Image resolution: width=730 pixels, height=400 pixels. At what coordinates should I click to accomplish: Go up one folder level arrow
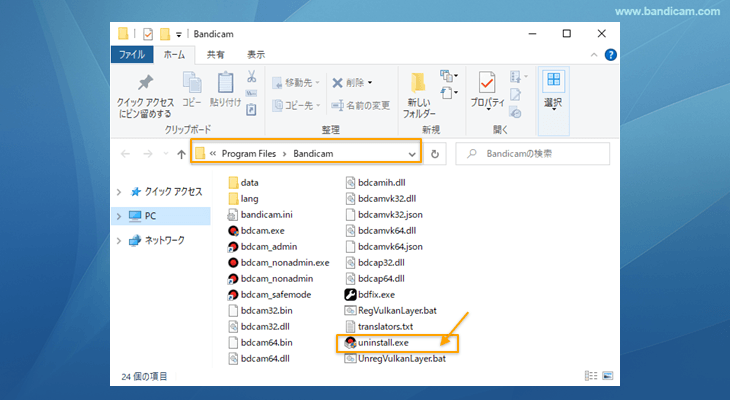[x=182, y=154]
